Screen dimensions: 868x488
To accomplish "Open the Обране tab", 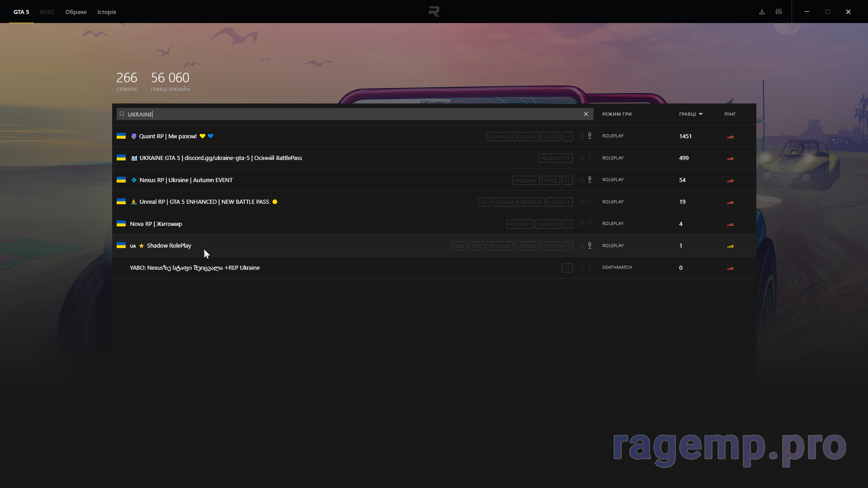I will [76, 12].
